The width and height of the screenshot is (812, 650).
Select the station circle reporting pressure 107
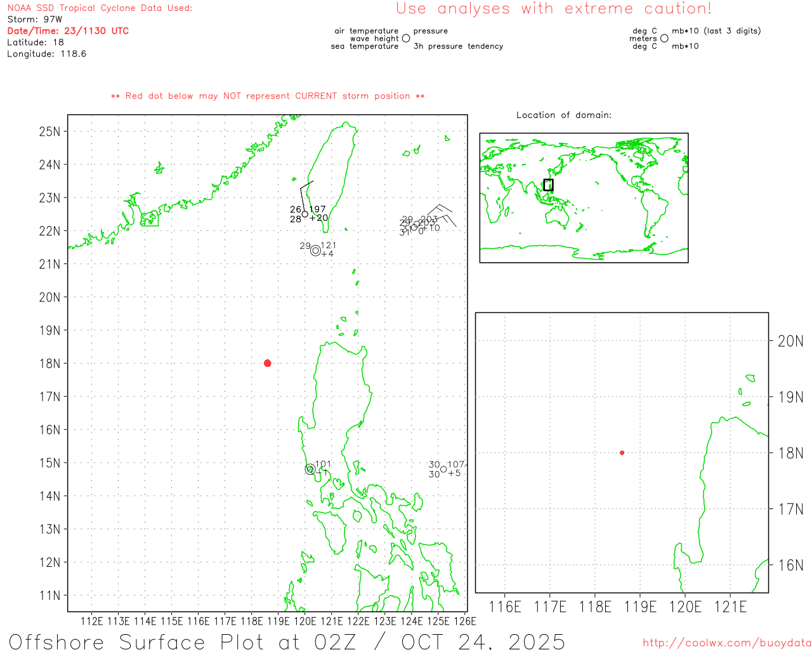pyautogui.click(x=443, y=469)
